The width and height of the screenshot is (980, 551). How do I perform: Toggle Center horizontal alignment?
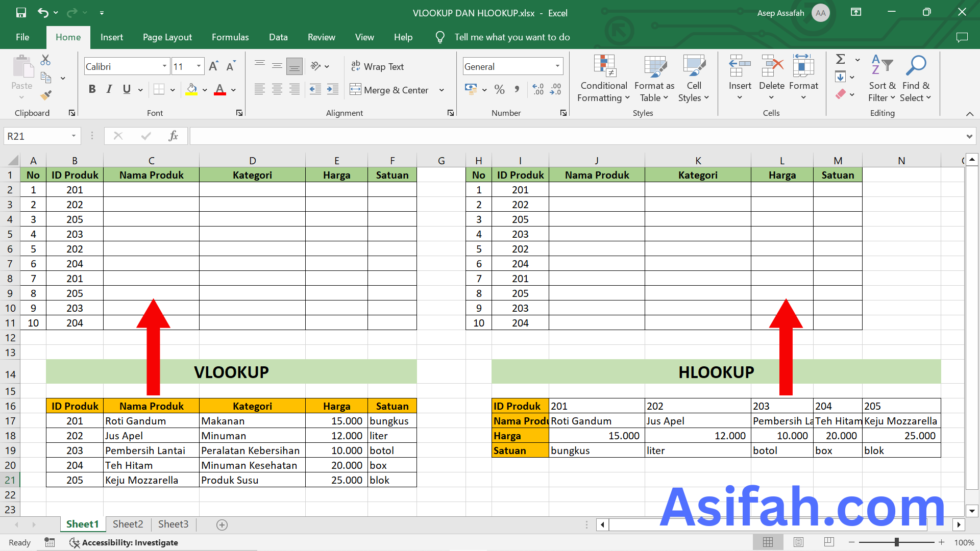[x=277, y=90]
